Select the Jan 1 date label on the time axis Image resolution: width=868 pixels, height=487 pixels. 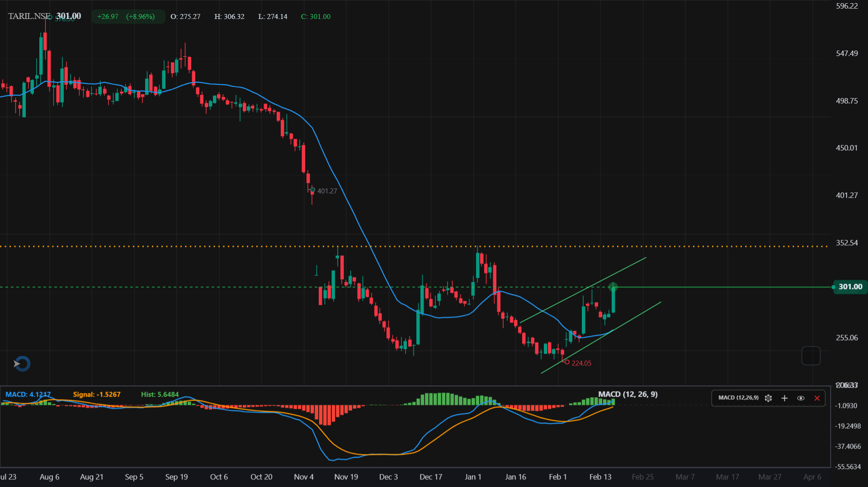click(x=473, y=477)
